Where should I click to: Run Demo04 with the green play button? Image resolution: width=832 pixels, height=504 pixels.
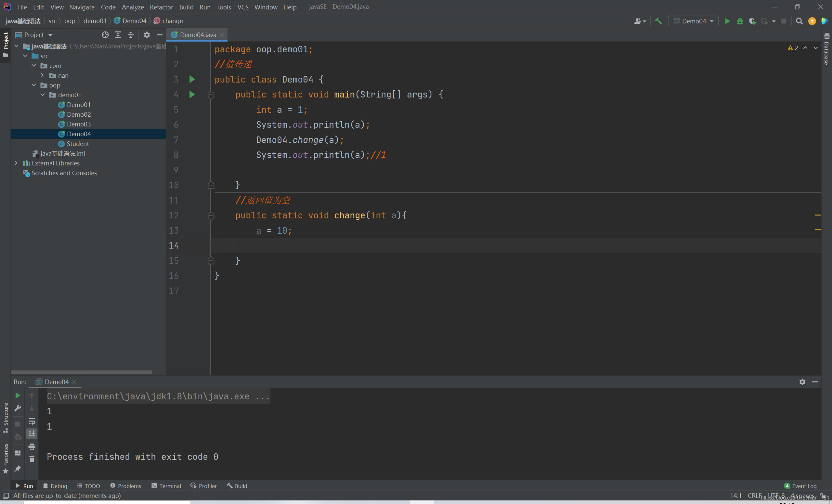727,21
